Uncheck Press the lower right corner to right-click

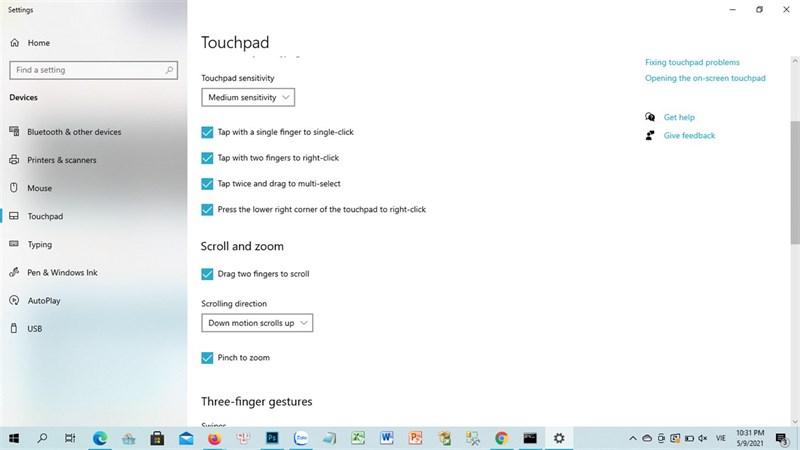[x=207, y=210]
